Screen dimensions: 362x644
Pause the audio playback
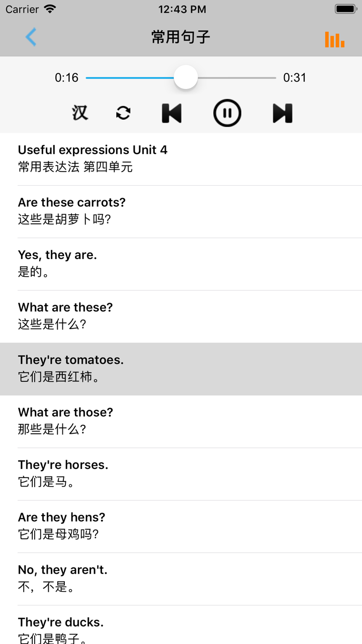(x=227, y=113)
